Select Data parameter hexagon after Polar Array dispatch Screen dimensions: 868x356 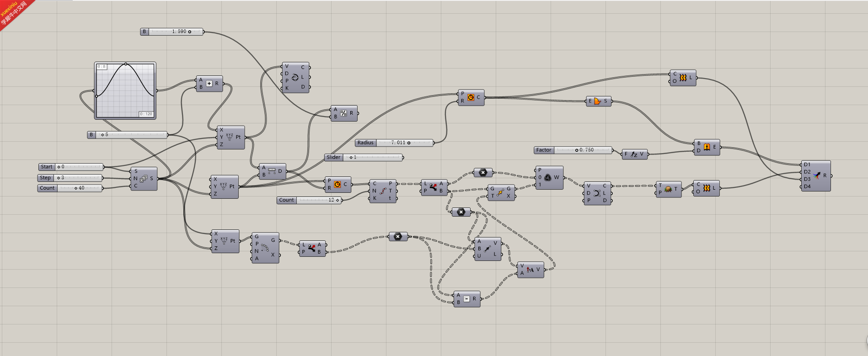(398, 236)
